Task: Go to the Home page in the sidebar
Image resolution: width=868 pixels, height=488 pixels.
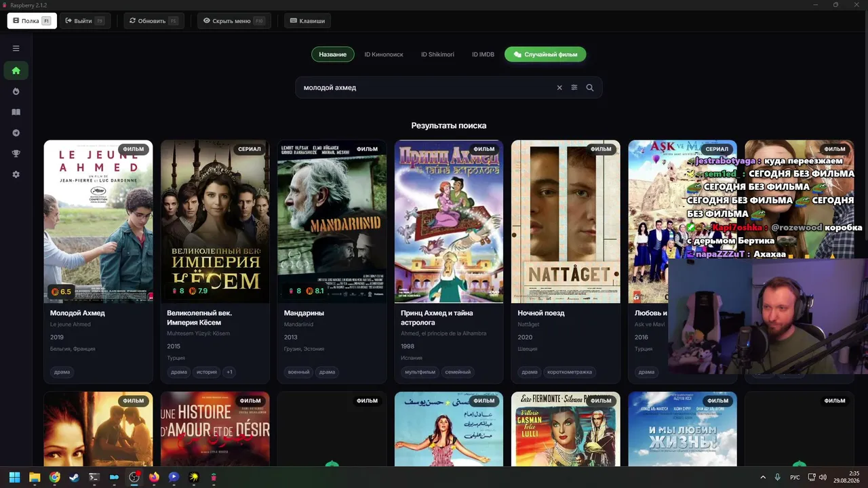Action: (16, 70)
